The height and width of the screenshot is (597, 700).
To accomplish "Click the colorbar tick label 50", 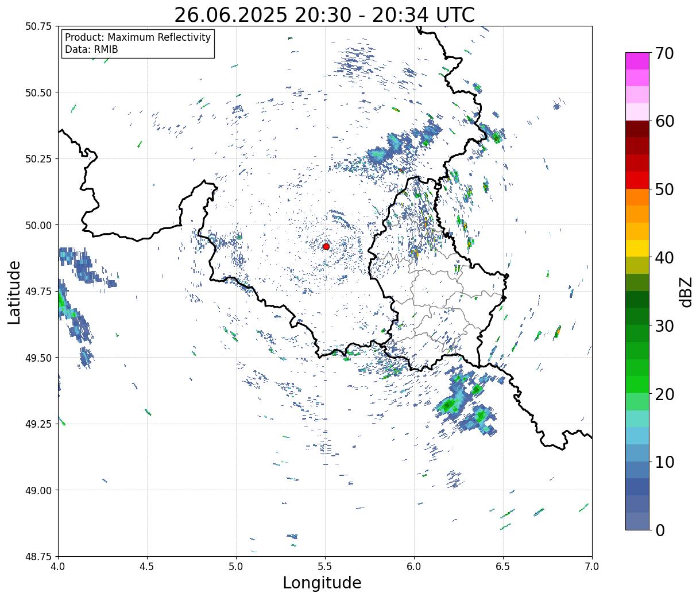I will coord(664,189).
